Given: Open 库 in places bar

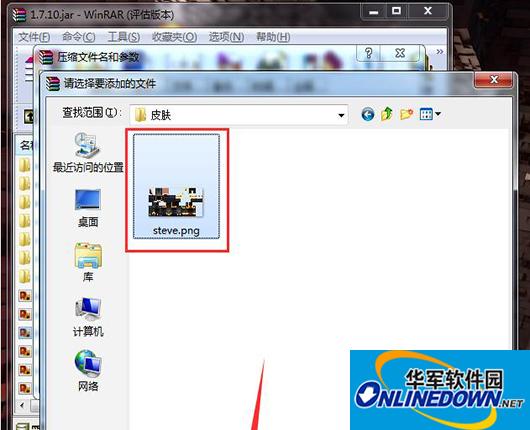Looking at the screenshot, I should coord(88,263).
